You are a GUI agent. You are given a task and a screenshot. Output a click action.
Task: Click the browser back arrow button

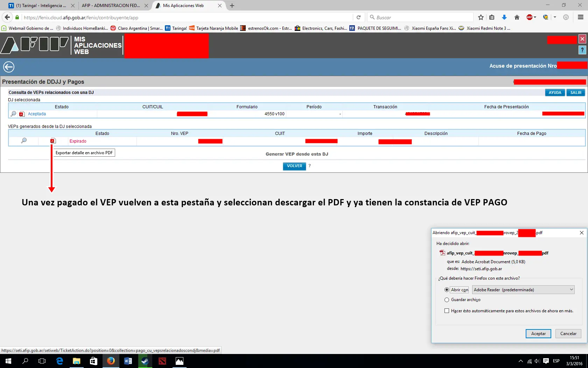coord(7,17)
